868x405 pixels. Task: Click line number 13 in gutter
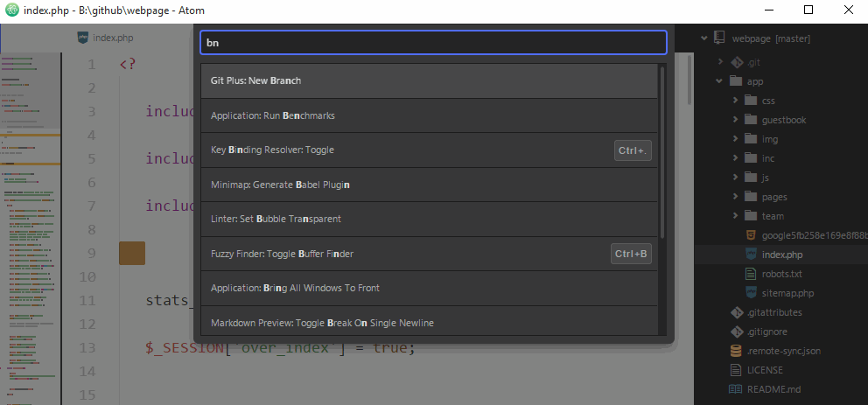click(87, 348)
